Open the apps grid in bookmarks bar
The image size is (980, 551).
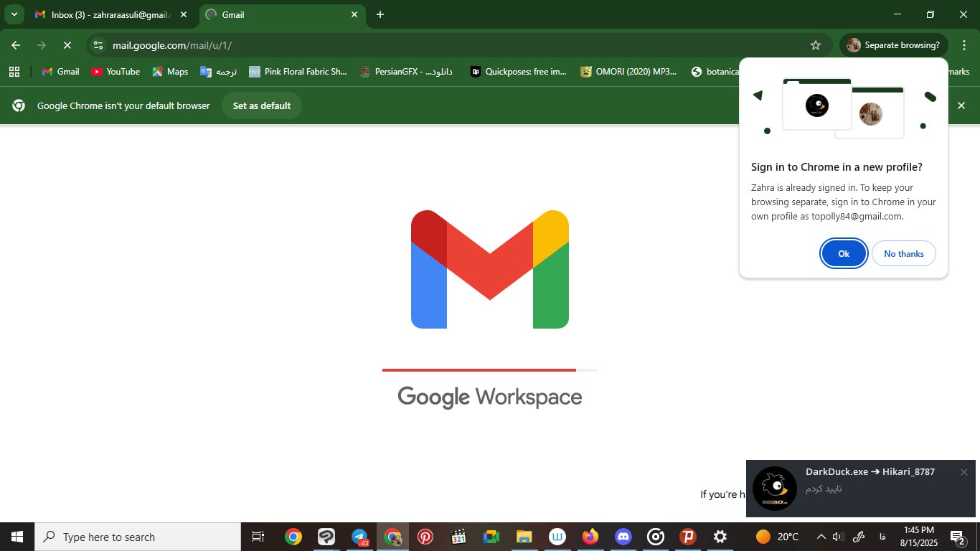pyautogui.click(x=14, y=72)
